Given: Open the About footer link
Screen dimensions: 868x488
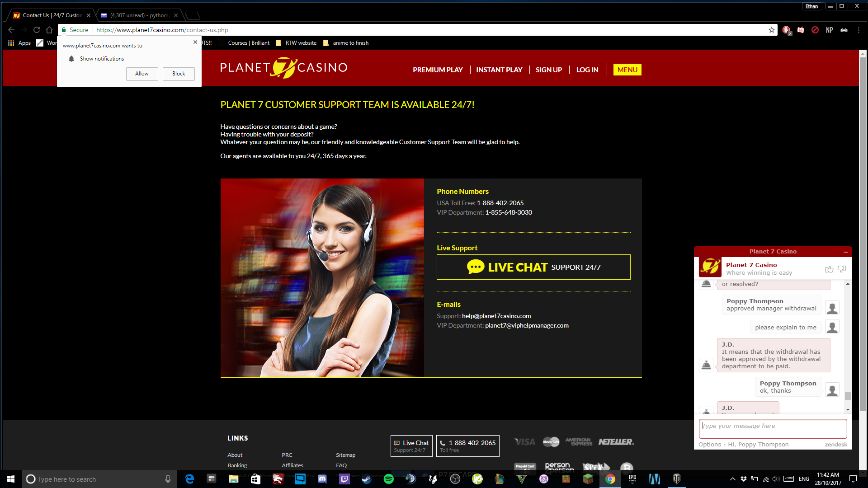Looking at the screenshot, I should tap(235, 455).
